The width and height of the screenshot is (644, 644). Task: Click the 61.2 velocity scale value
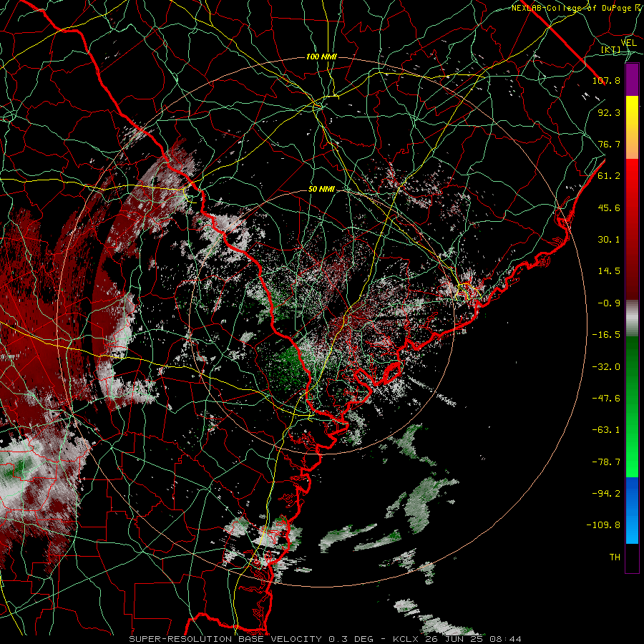point(609,176)
